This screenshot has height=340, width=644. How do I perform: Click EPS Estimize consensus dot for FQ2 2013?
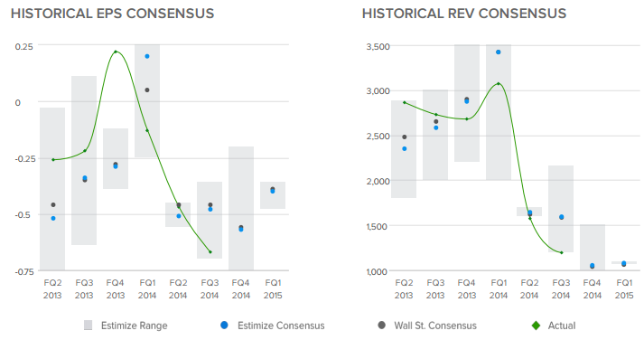[x=53, y=218]
